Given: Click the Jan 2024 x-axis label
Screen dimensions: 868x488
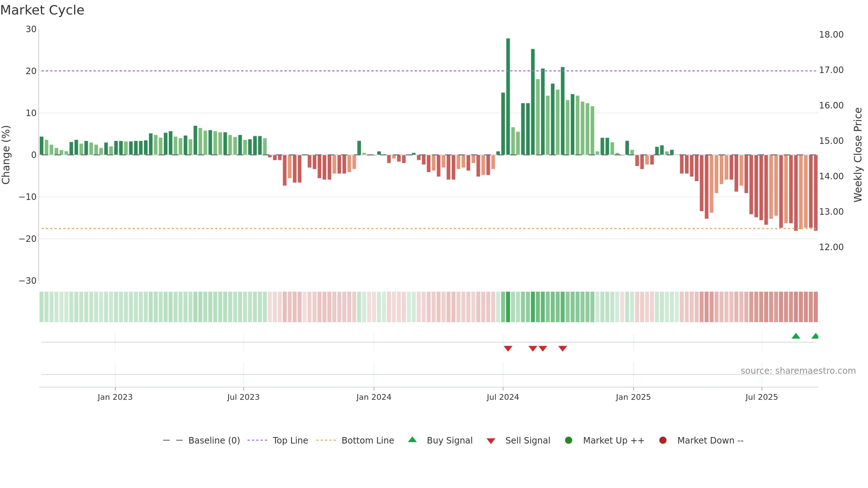Looking at the screenshot, I should 374,397.
